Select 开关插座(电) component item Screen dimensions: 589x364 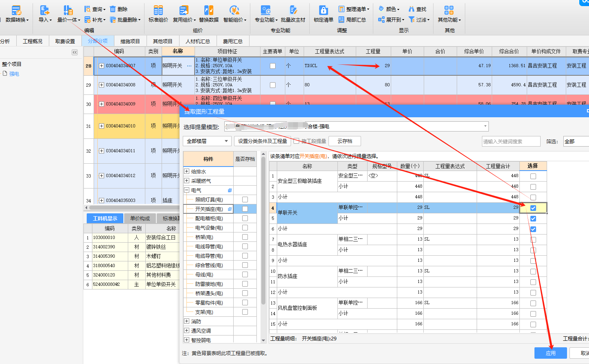point(209,209)
